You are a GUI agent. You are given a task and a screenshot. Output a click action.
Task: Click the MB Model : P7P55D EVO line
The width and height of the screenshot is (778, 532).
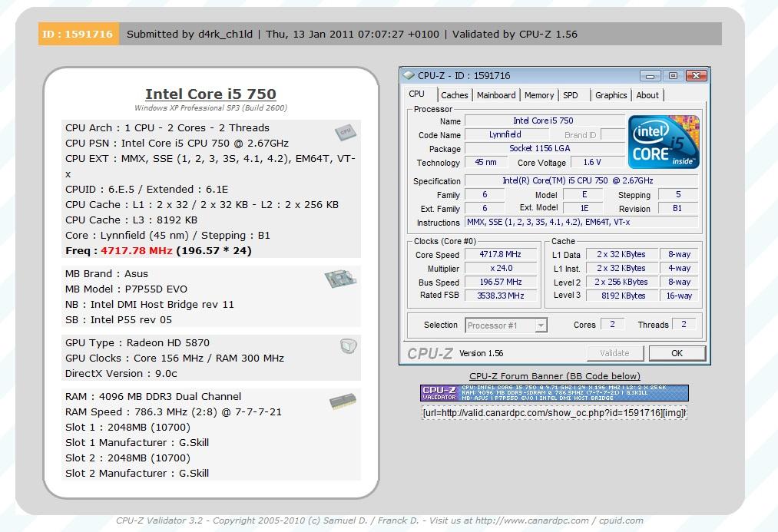pyautogui.click(x=126, y=289)
